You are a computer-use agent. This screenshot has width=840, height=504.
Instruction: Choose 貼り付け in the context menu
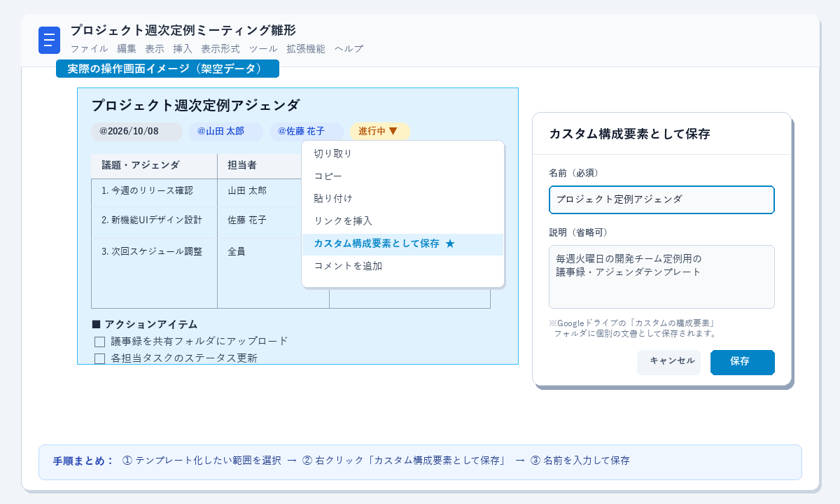click(402, 199)
